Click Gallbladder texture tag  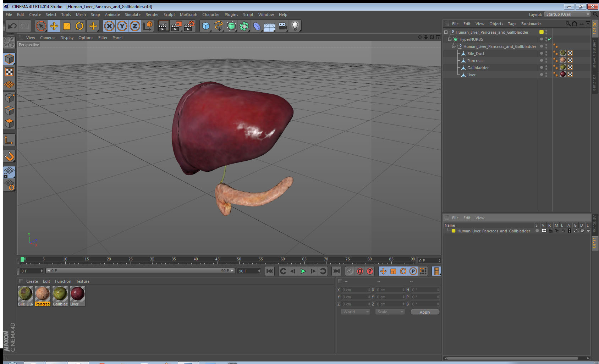tap(563, 67)
